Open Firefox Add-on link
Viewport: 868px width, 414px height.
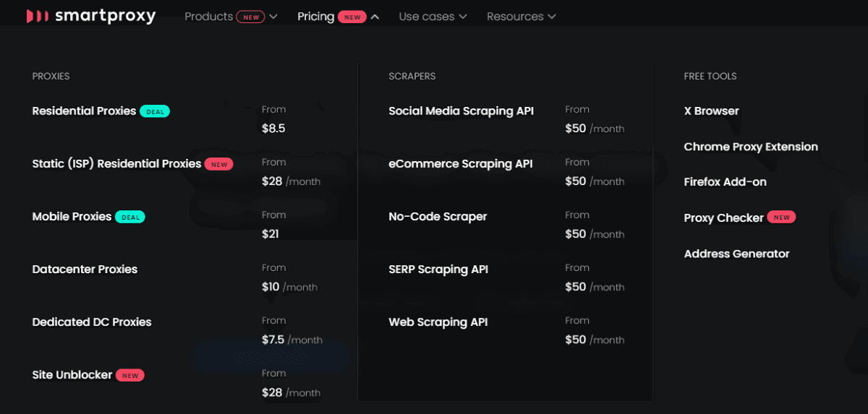tap(725, 182)
